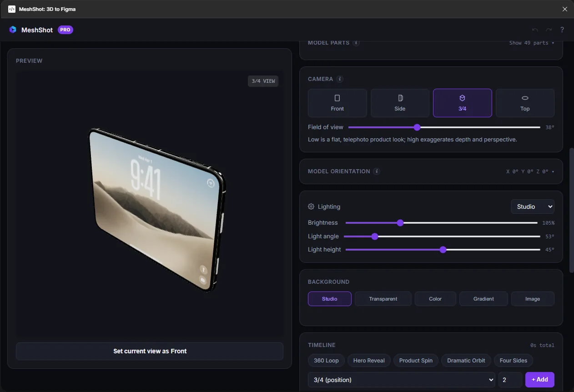This screenshot has width=574, height=392.
Task: Click the + Add timeline button
Action: pyautogui.click(x=540, y=380)
